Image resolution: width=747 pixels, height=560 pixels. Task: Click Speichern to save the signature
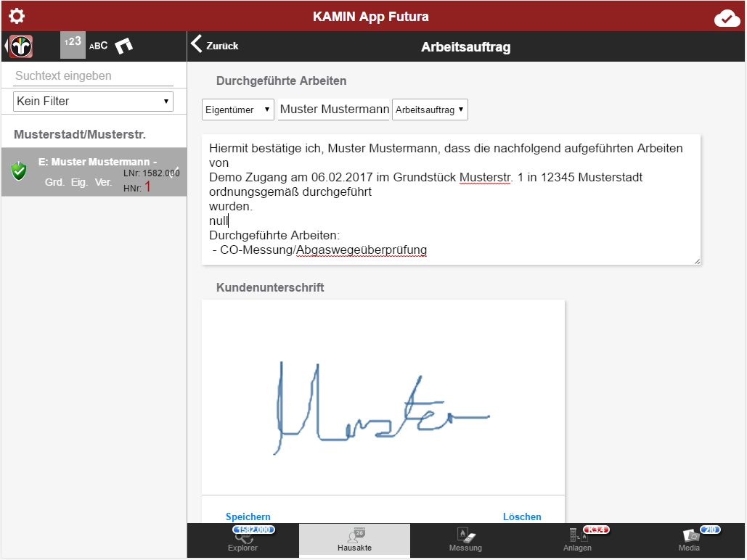(248, 516)
